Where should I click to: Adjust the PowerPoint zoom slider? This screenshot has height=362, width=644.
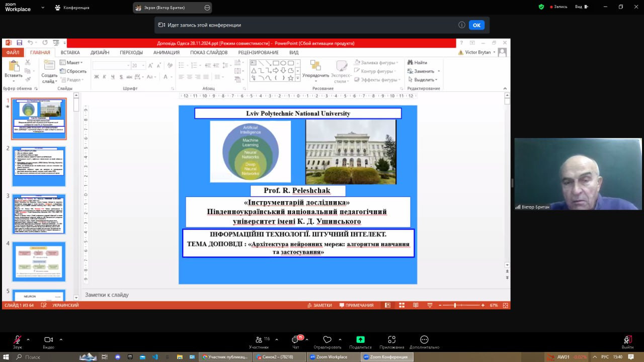pos(455,305)
